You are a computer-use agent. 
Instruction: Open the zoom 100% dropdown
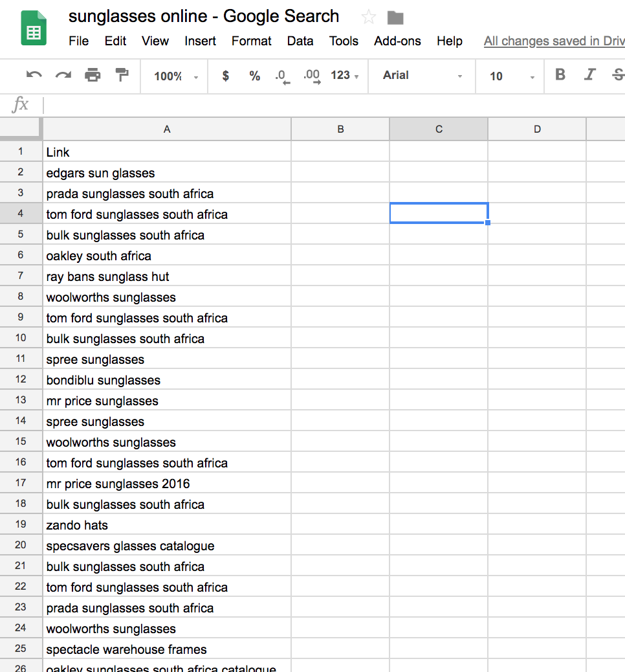click(176, 76)
